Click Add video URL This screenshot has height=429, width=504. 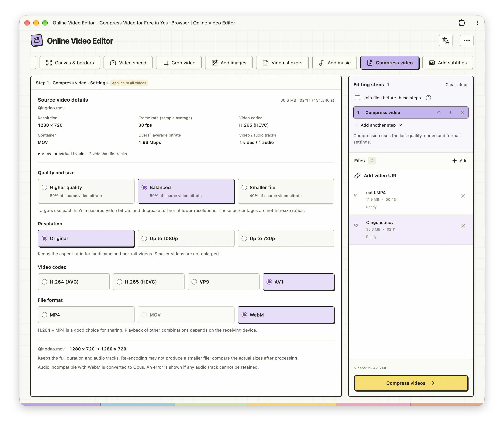click(x=380, y=176)
